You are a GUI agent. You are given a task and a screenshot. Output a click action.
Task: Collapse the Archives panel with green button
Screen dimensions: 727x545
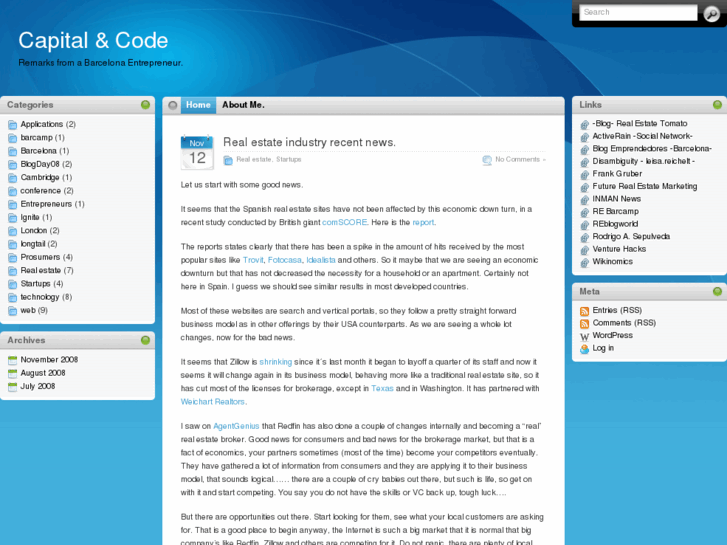pos(145,340)
